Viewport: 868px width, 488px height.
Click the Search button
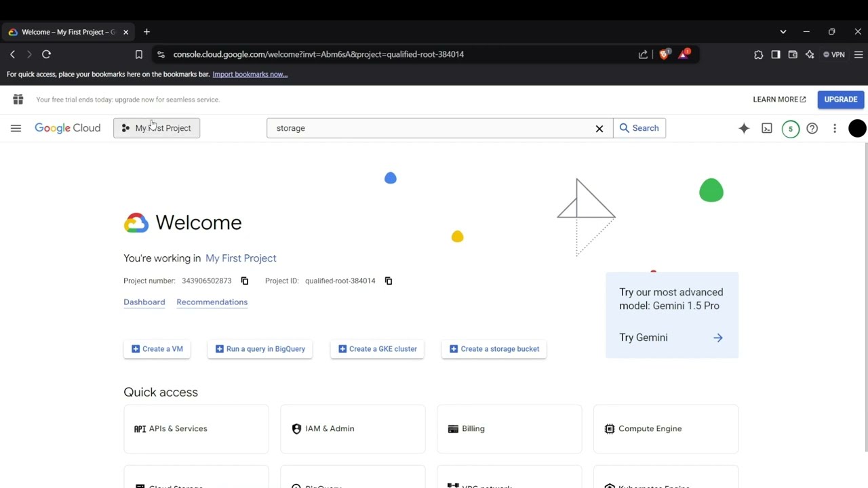(x=639, y=128)
